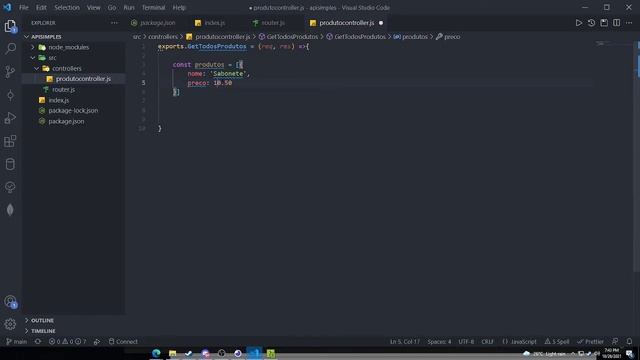Open package.json in the file tree
Viewport: 640px width, 360px height.
click(66, 121)
